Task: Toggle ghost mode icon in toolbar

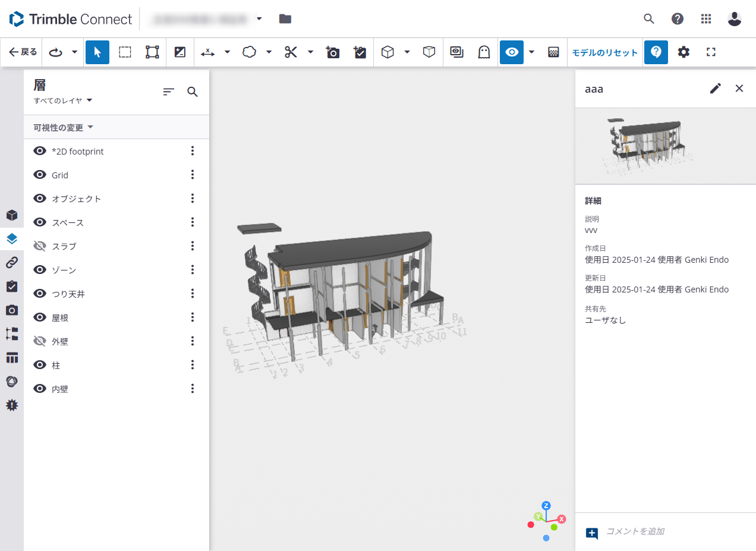Action: click(484, 52)
